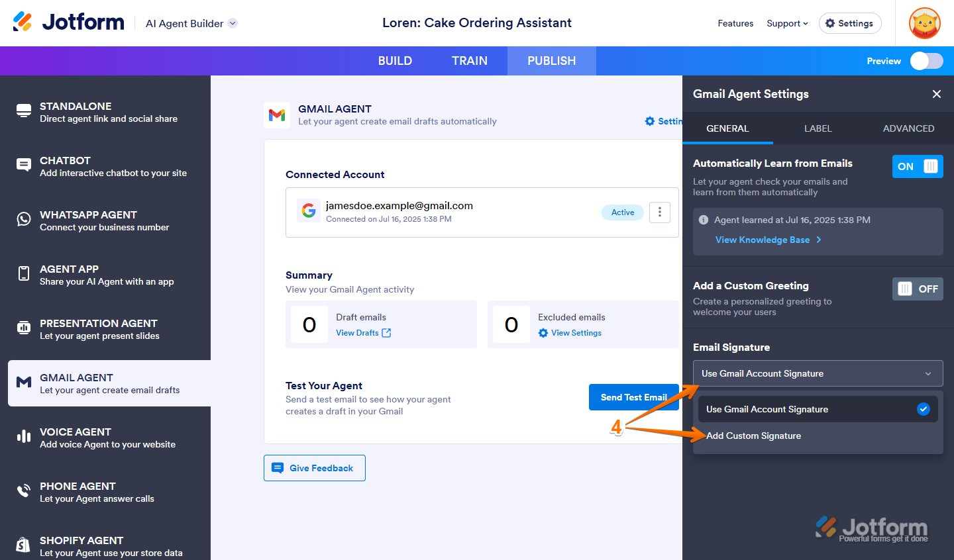
Task: Click the gear icon next to View Settings
Action: coord(543,333)
